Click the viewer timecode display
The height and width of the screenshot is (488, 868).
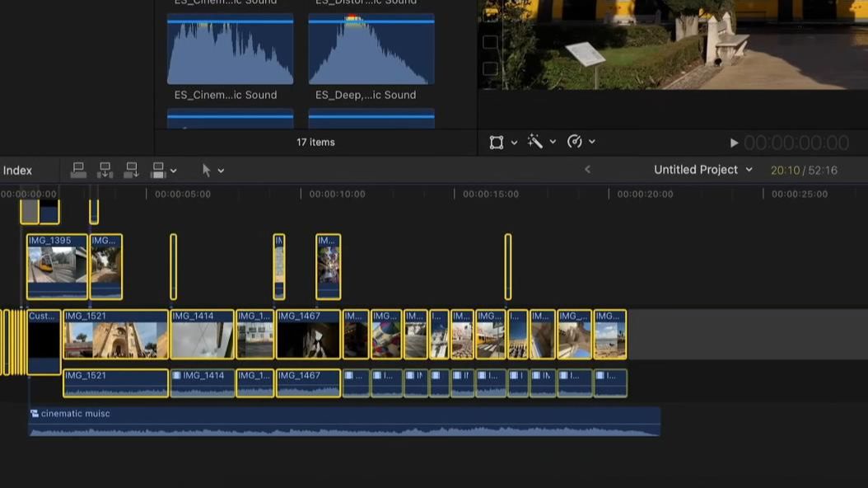tap(796, 143)
